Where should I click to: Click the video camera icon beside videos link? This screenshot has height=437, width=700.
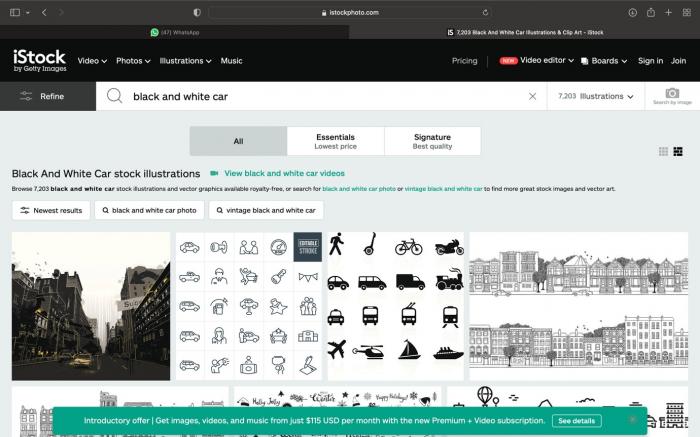click(x=214, y=173)
